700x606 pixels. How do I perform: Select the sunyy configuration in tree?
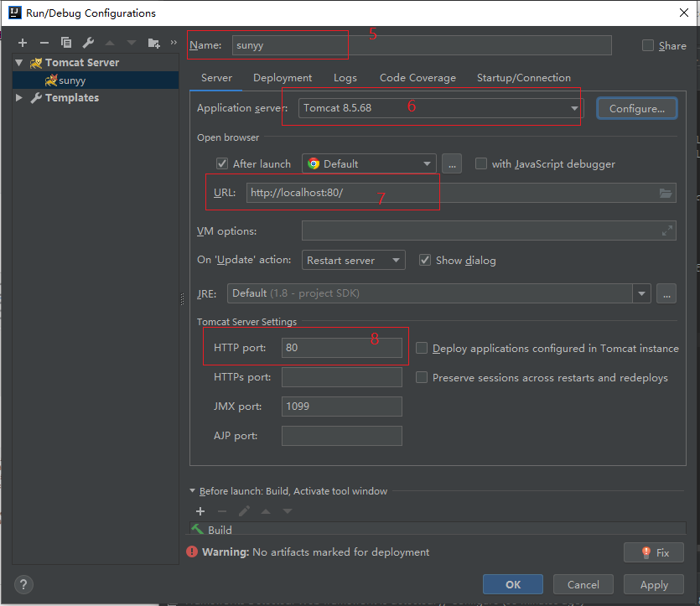point(71,80)
